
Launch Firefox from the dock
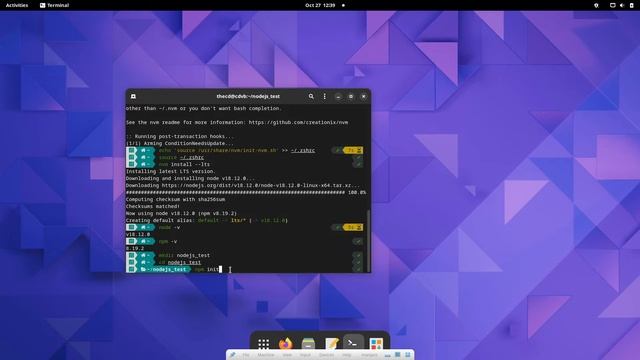(x=286, y=344)
